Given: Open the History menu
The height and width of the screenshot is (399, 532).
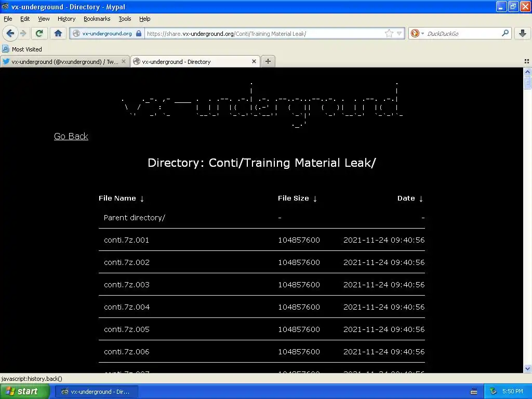Looking at the screenshot, I should tap(66, 19).
